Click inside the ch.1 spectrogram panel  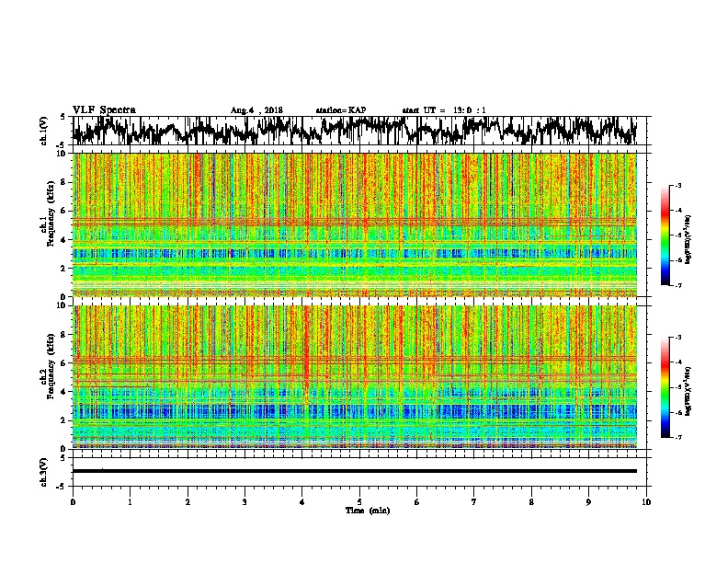click(x=355, y=224)
